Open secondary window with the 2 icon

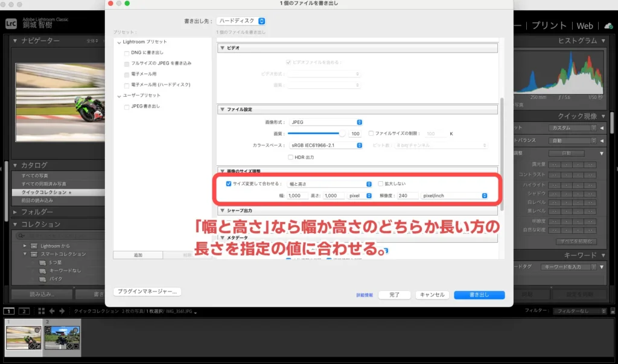point(25,310)
